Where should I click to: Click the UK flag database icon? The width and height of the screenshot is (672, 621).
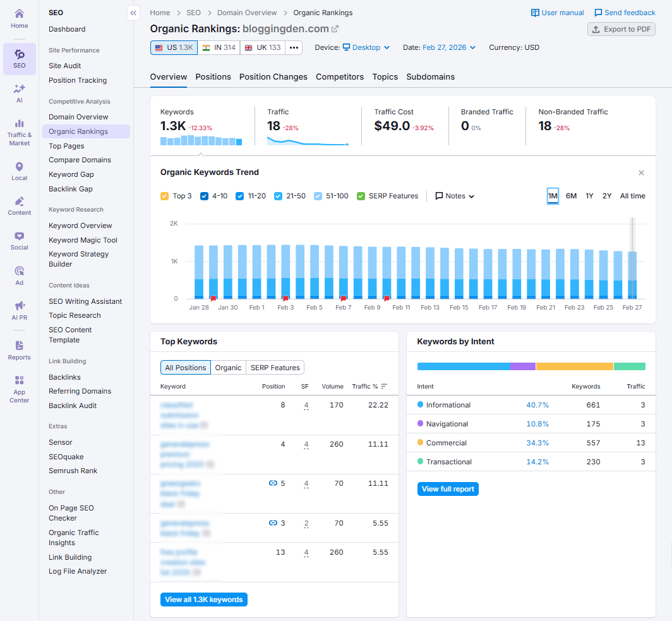click(249, 47)
